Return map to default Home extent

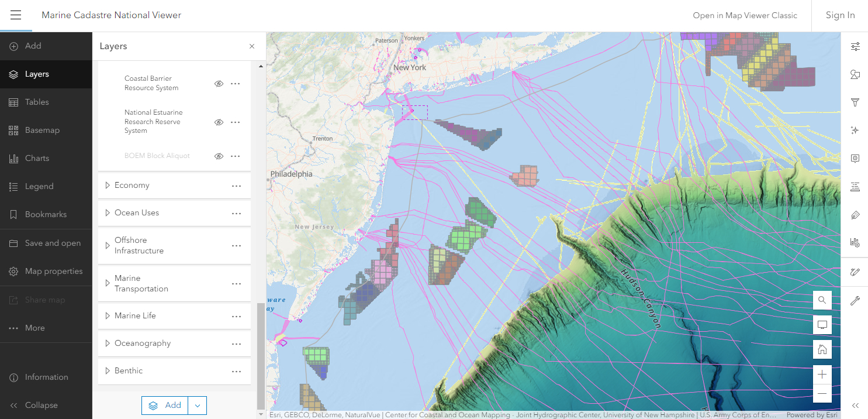822,350
